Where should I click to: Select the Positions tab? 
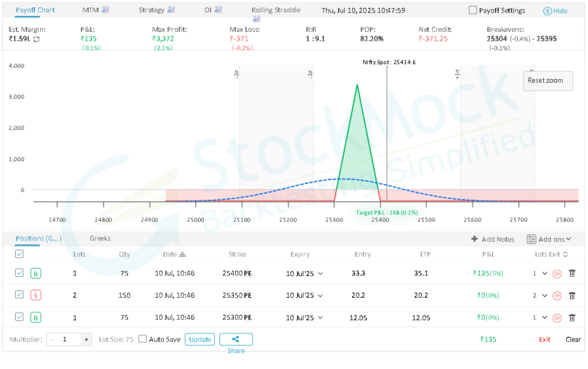tap(38, 238)
